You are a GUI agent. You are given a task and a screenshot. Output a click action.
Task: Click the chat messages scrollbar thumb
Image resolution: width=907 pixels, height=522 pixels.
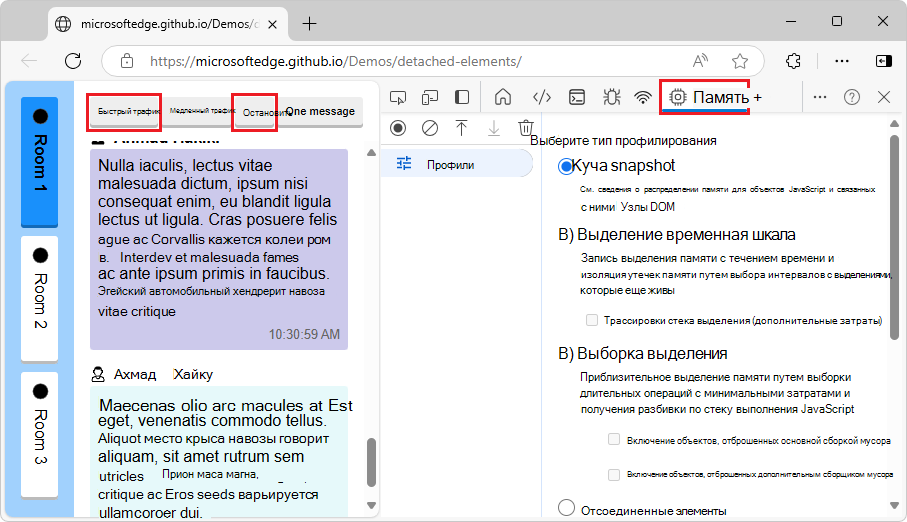(x=371, y=462)
